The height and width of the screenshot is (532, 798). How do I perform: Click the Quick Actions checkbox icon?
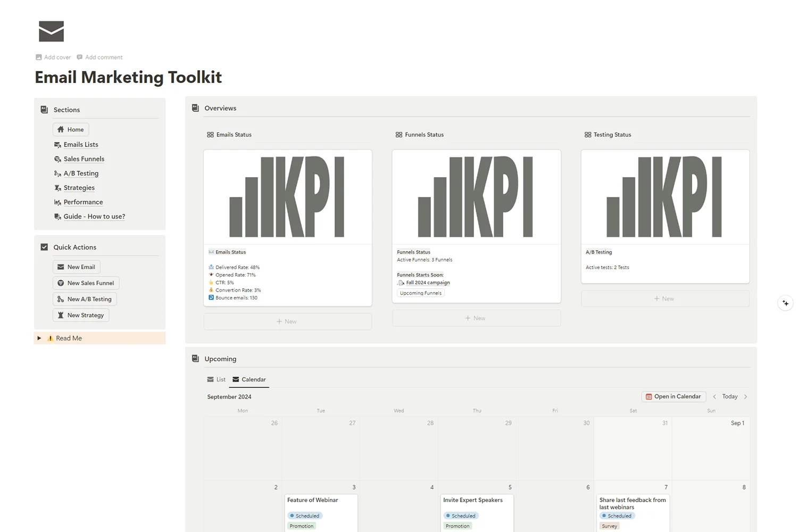pyautogui.click(x=44, y=247)
